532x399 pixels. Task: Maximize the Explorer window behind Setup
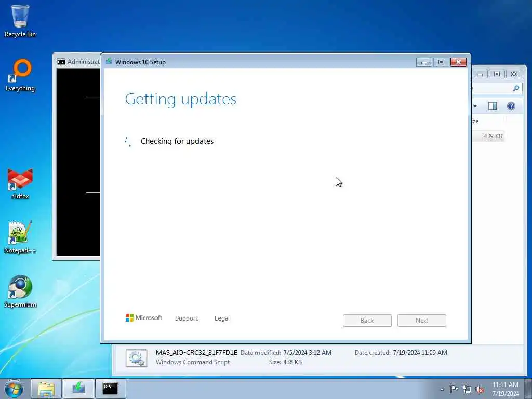497,74
